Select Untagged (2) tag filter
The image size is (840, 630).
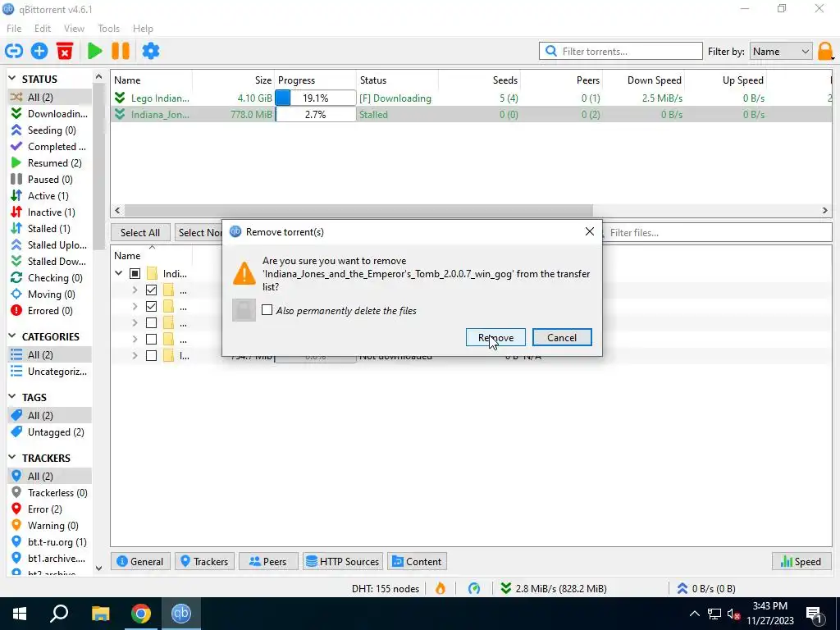pyautogui.click(x=49, y=432)
